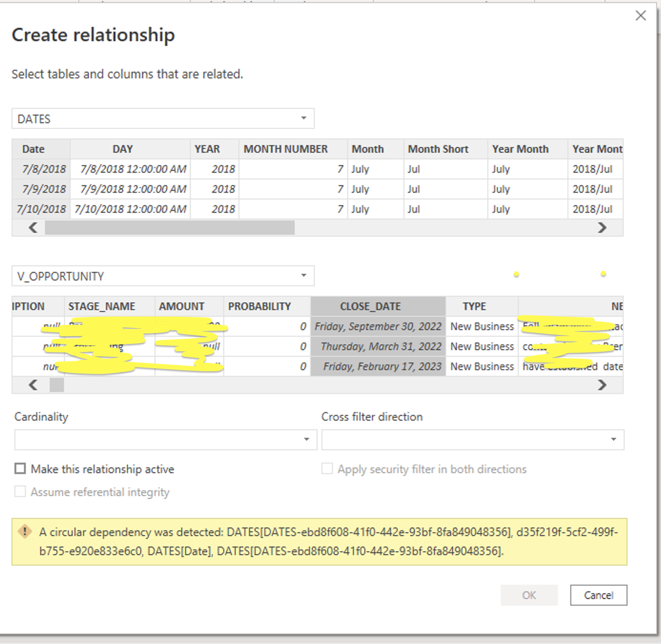The width and height of the screenshot is (661, 644).
Task: Click left scroll arrow of V_OPPORTUNITY table
Action: point(33,385)
